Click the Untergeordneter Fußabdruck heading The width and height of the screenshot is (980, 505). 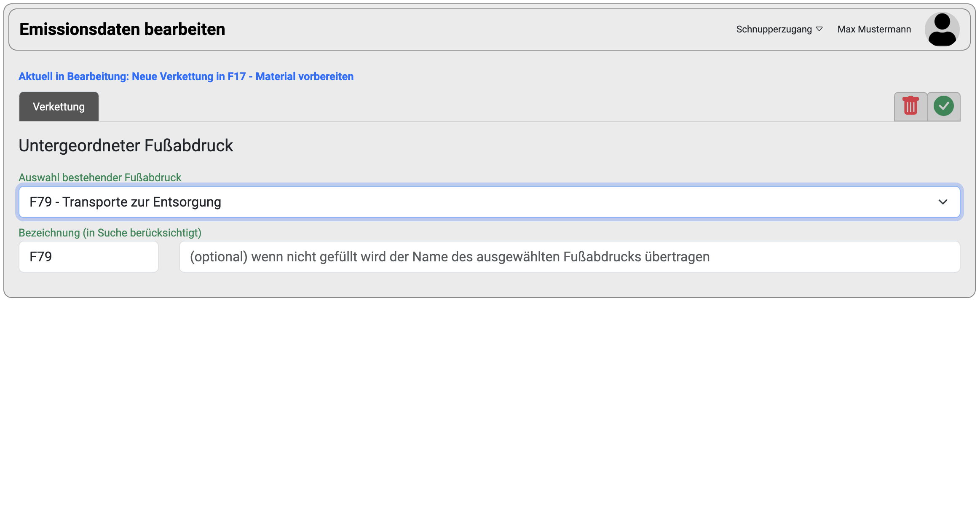coord(126,145)
